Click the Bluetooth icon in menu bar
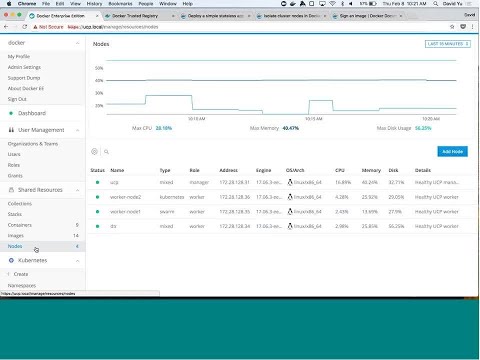 [x=342, y=4]
